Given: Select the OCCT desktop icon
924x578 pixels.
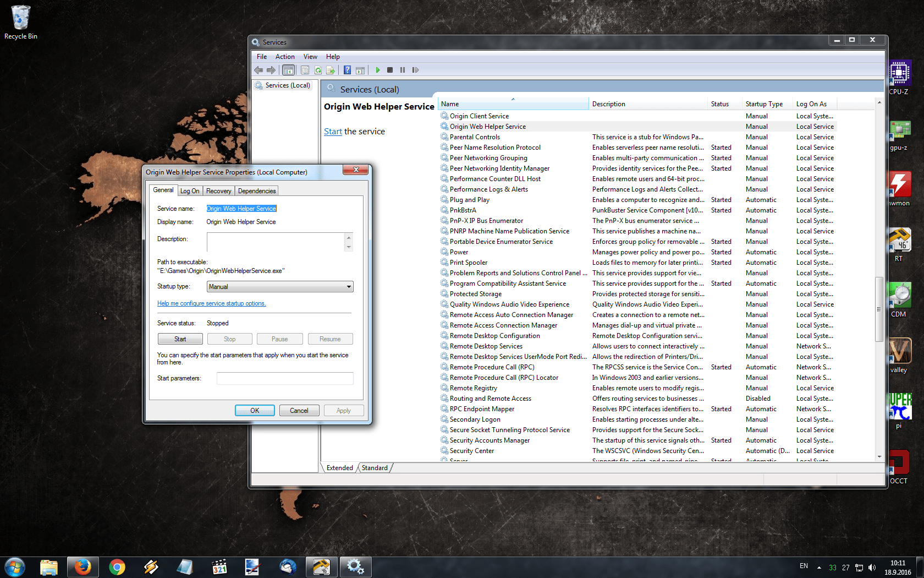Looking at the screenshot, I should 899,467.
